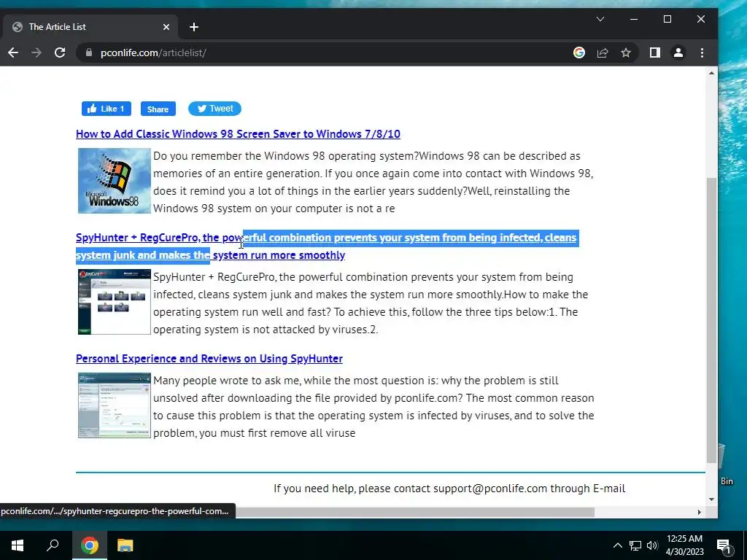Screen dimensions: 747x560
Task: Click the padlock site info icon
Action: (88, 52)
